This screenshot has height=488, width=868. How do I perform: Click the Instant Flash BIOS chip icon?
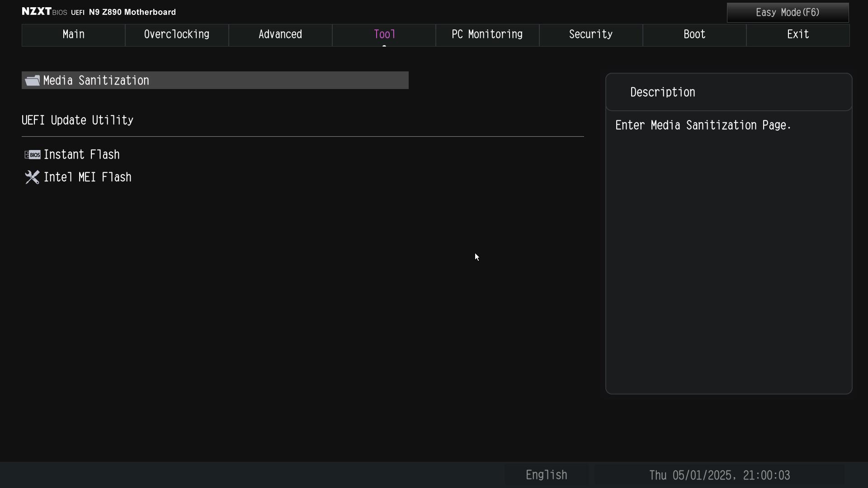(32, 155)
